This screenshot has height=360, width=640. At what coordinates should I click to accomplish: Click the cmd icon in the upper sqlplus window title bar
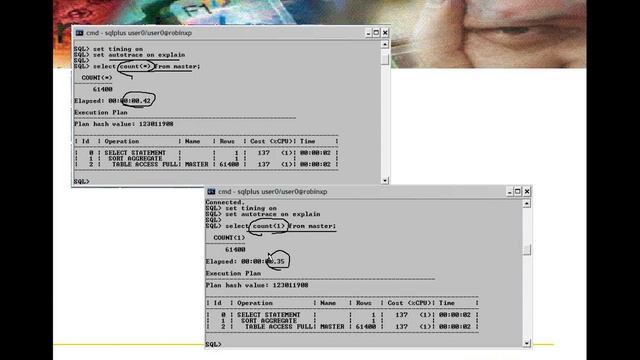pos(79,33)
